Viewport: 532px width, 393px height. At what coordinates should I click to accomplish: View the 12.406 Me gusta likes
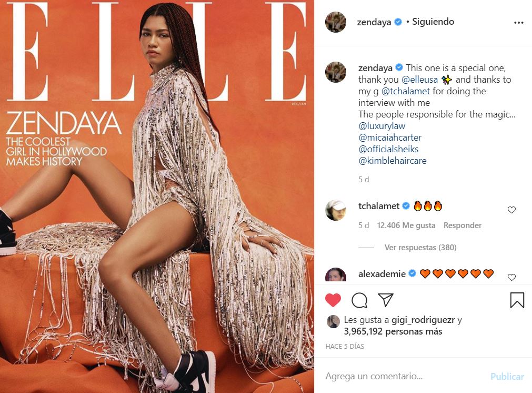tap(406, 225)
